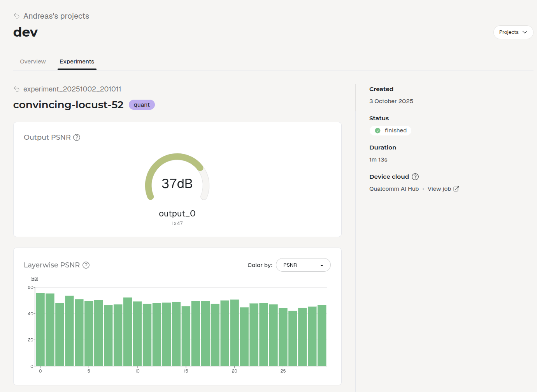The width and height of the screenshot is (537, 392).
Task: Click the 37dB gauge arc
Action: [x=177, y=156]
